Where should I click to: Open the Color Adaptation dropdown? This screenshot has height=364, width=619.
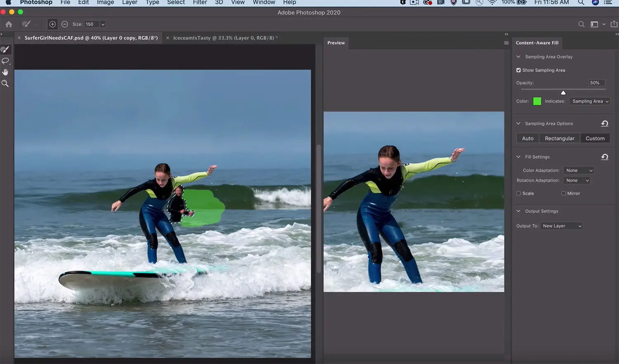(x=578, y=170)
